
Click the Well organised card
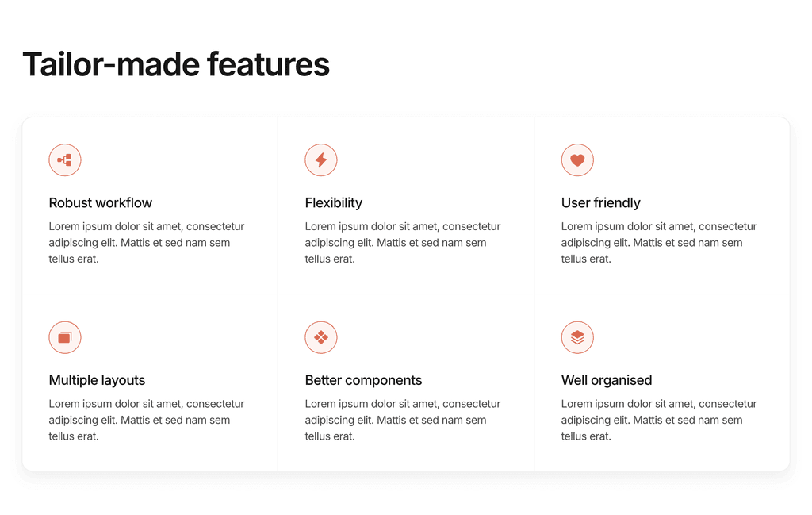pos(662,382)
